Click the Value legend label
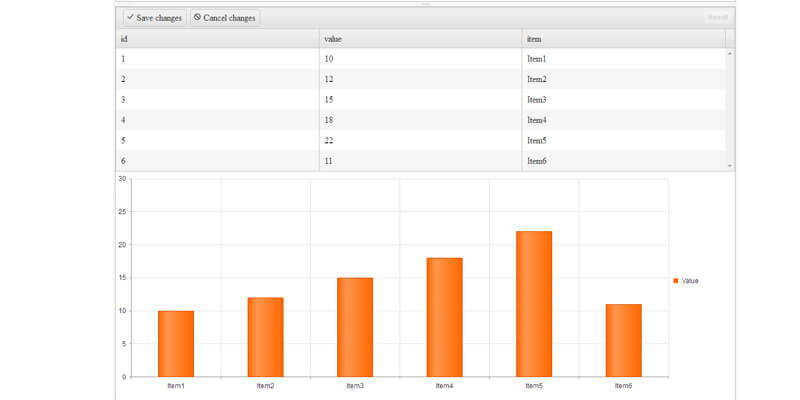 click(690, 281)
